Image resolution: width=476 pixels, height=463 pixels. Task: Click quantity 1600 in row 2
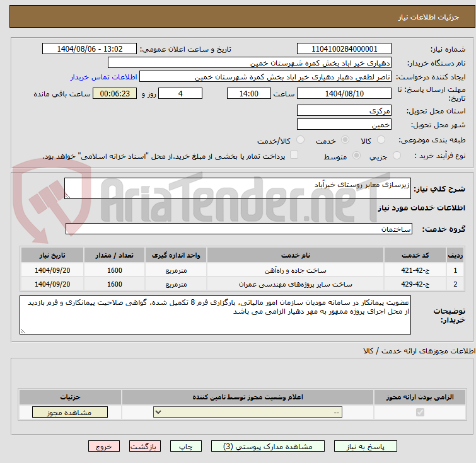[115, 284]
